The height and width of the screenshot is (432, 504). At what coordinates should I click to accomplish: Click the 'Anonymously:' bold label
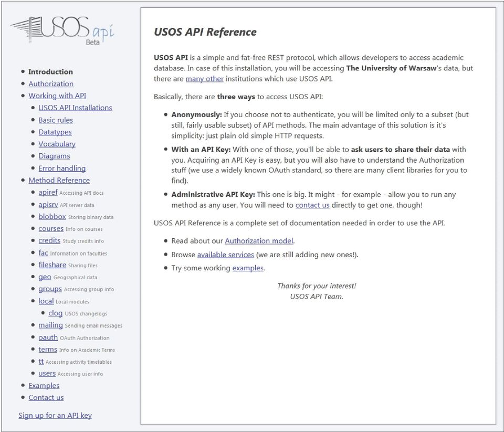pyautogui.click(x=196, y=114)
